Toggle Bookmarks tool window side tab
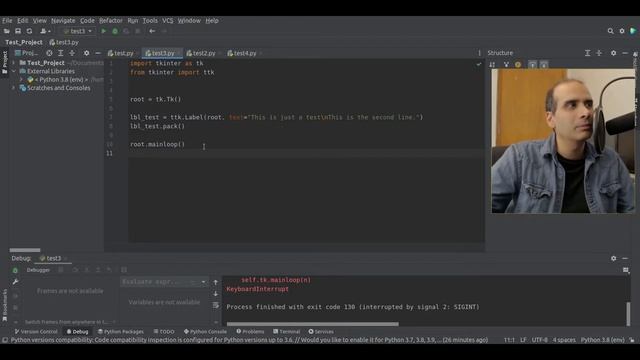 click(x=4, y=305)
